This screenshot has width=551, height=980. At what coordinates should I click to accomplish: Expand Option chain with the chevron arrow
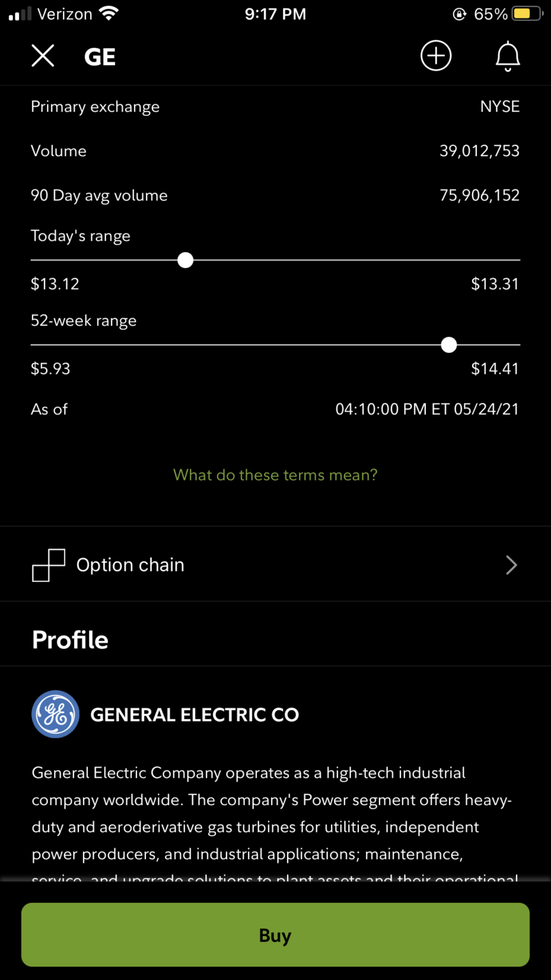coord(511,565)
